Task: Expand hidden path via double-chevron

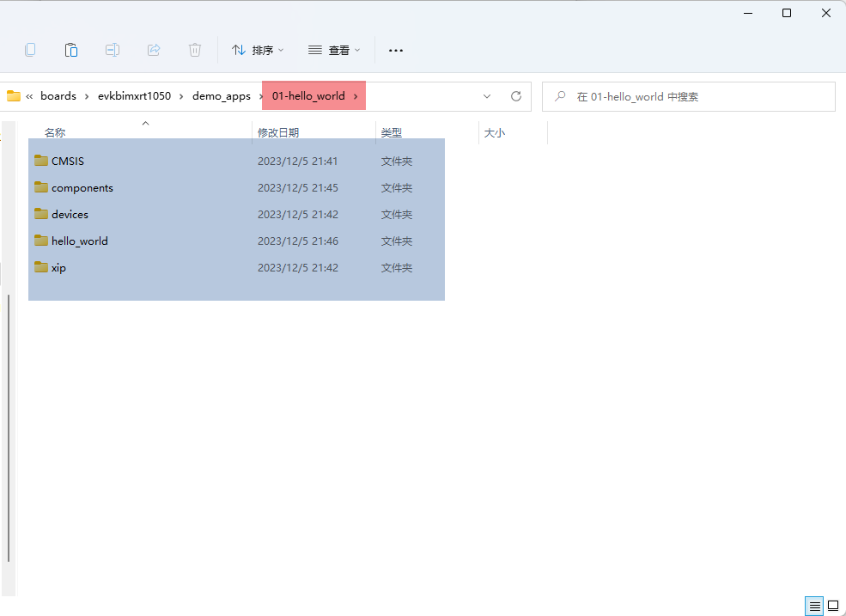Action: pyautogui.click(x=29, y=96)
